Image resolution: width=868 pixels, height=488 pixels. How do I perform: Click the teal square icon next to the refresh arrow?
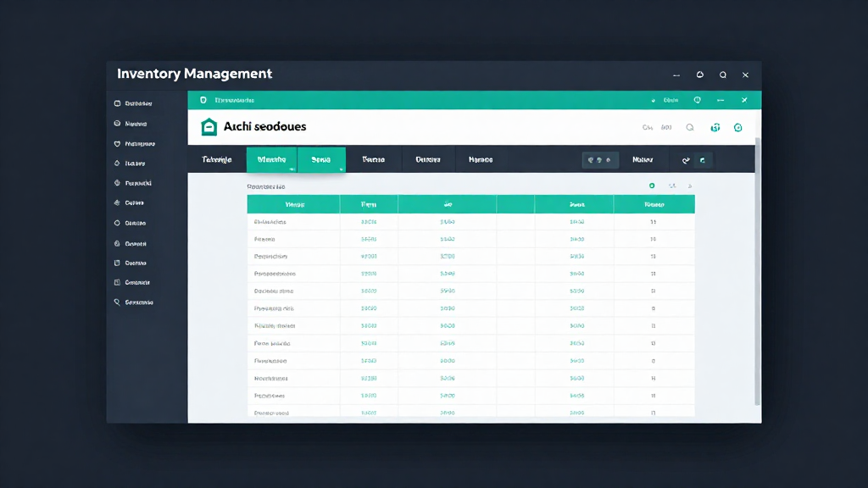pos(703,160)
